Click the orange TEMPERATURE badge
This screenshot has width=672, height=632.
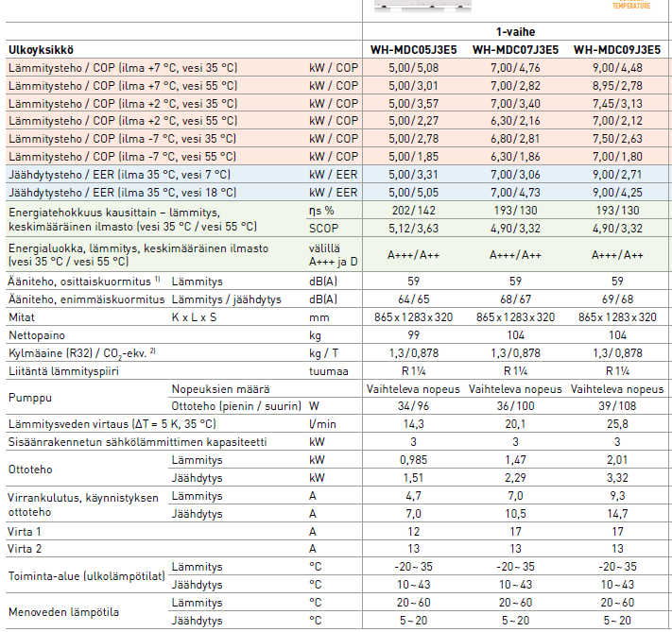click(630, 6)
